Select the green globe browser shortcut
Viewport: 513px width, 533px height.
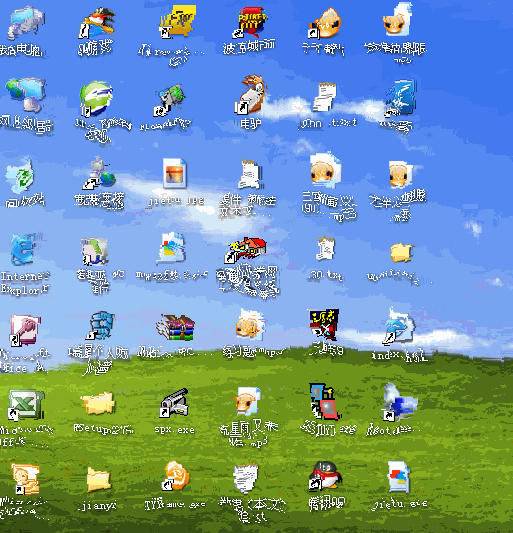[97, 99]
